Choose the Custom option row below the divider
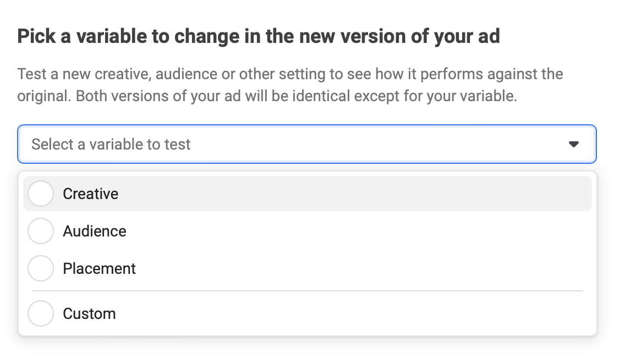This screenshot has width=625, height=364. pos(308,313)
